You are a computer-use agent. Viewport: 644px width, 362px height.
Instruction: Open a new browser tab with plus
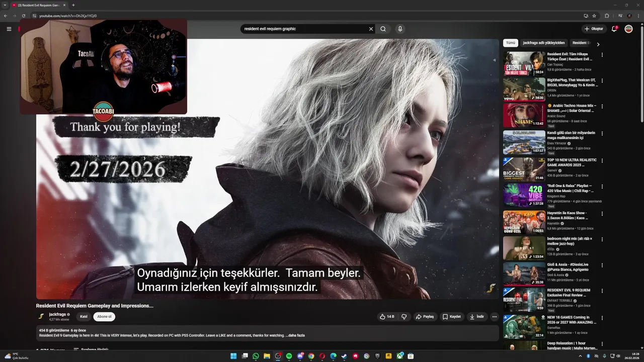73,5
